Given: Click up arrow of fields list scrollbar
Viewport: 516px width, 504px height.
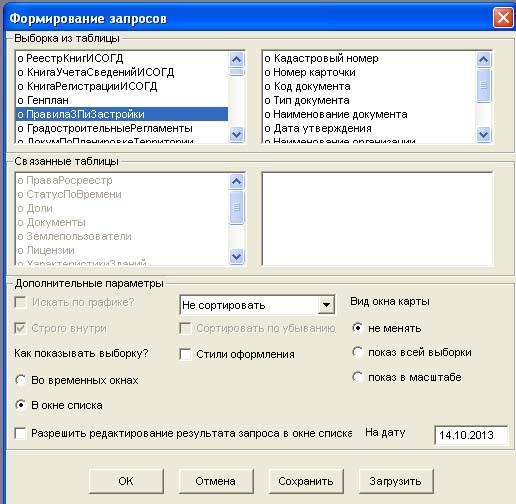Looking at the screenshot, I should coord(484,59).
